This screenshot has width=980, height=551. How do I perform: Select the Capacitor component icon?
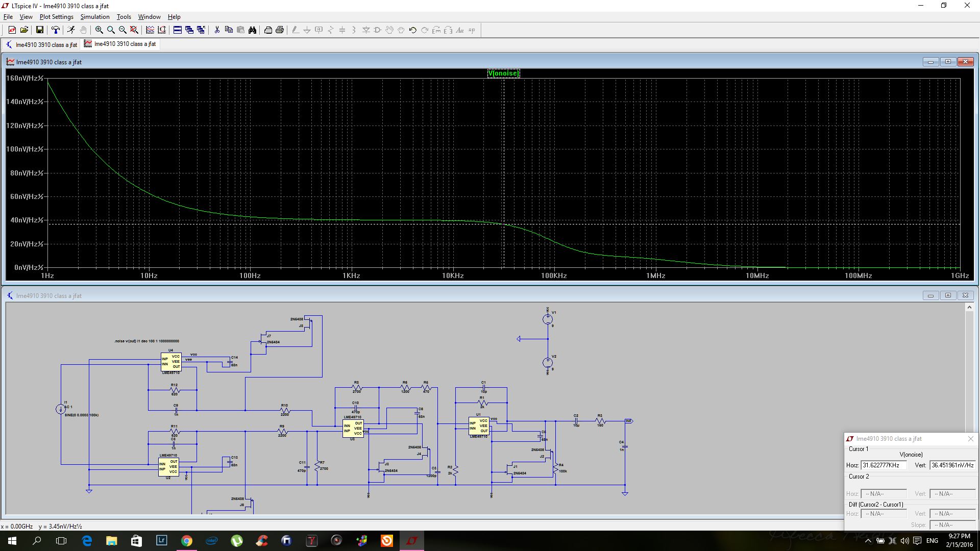[342, 30]
